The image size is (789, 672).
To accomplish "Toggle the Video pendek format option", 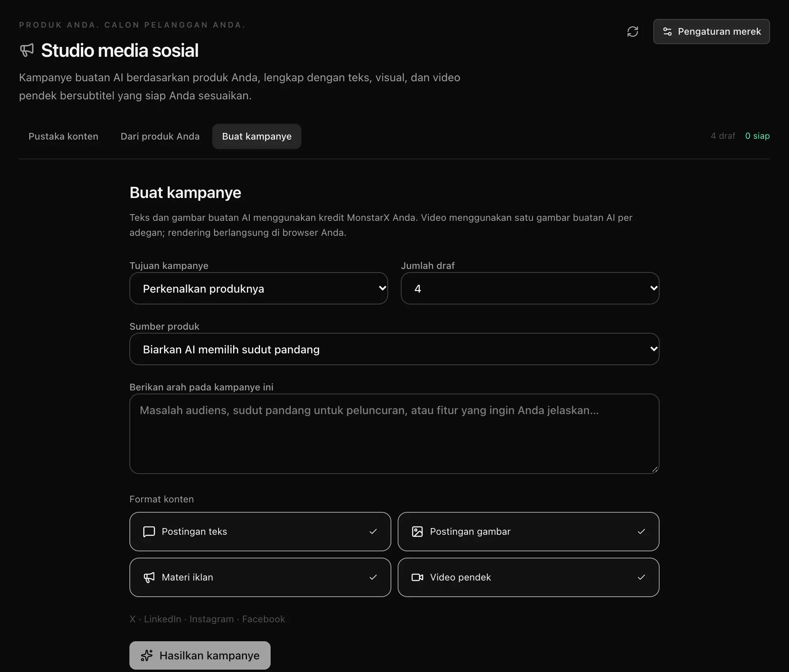I will [x=528, y=577].
